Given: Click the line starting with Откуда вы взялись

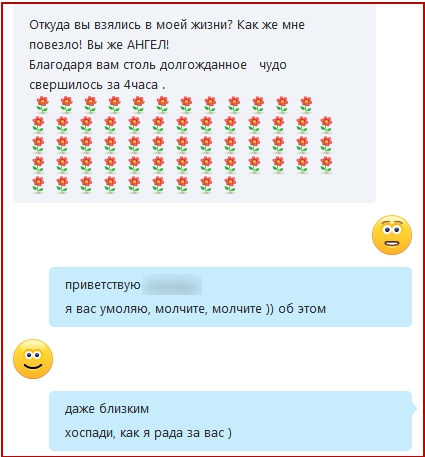Looking at the screenshot, I should [x=167, y=25].
